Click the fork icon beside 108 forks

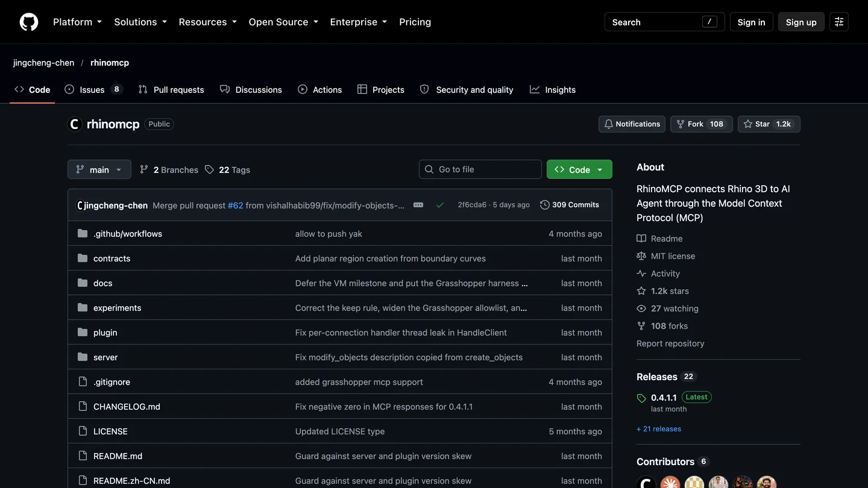[641, 326]
